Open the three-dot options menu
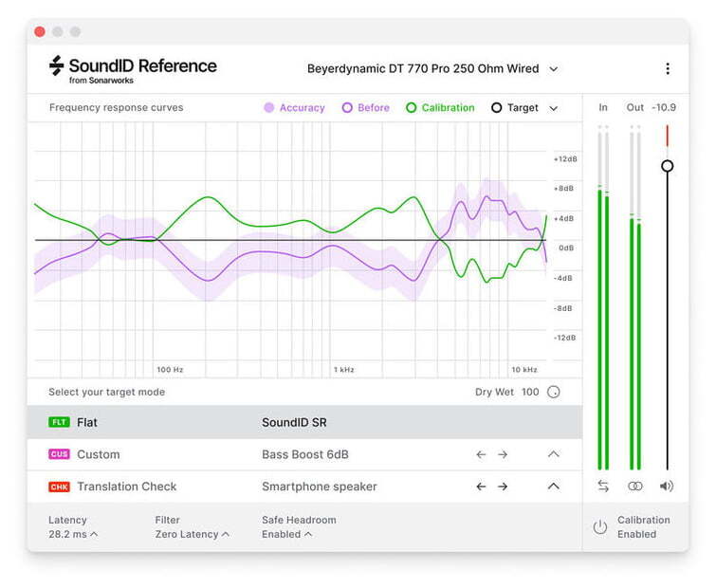 [668, 68]
